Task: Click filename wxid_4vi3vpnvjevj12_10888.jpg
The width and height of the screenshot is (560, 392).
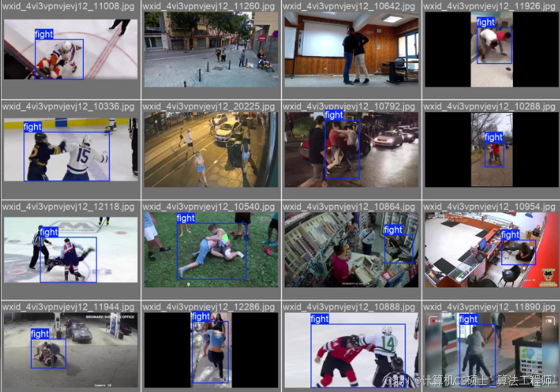Action: [349, 307]
